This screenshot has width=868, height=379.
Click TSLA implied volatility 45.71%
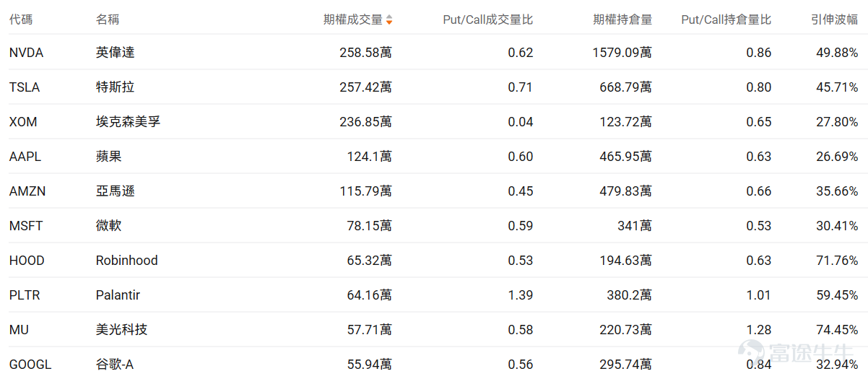(x=837, y=87)
